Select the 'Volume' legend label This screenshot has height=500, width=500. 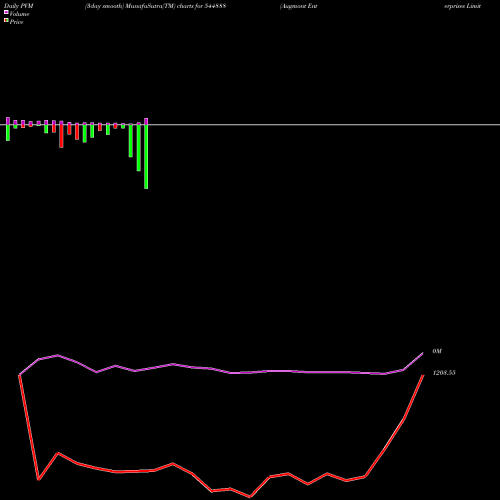click(x=19, y=14)
